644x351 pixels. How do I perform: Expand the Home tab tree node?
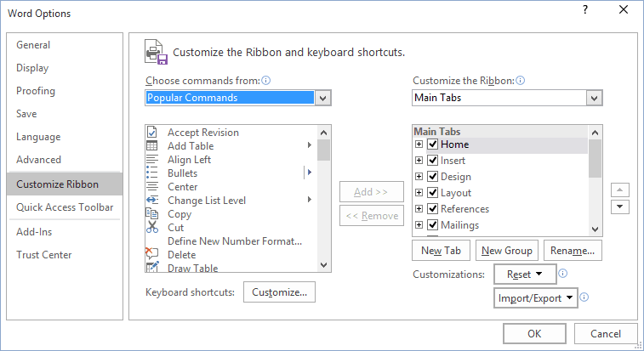pos(419,144)
